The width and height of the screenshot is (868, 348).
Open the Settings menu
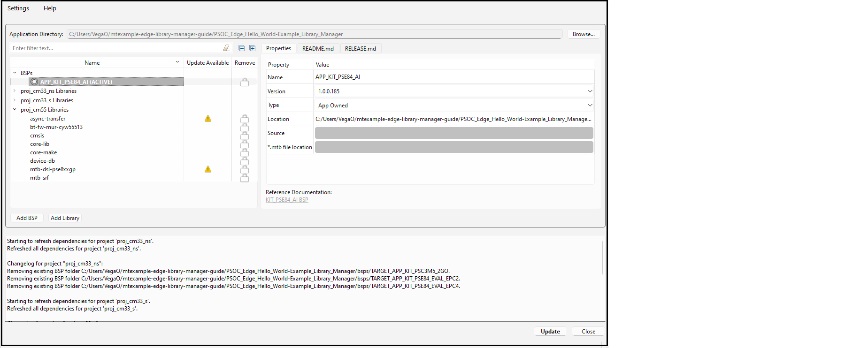coord(18,8)
